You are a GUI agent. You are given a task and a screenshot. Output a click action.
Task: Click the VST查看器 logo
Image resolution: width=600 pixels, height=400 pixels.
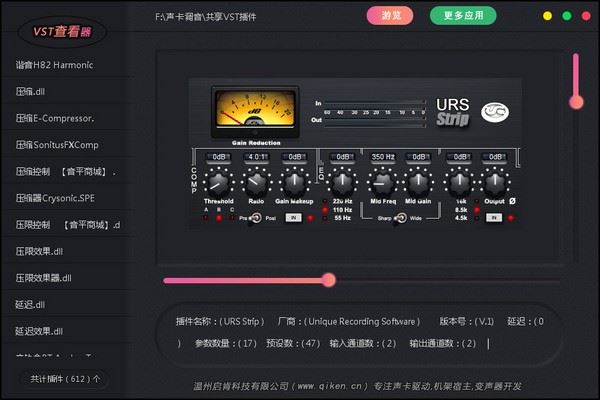pos(62,31)
